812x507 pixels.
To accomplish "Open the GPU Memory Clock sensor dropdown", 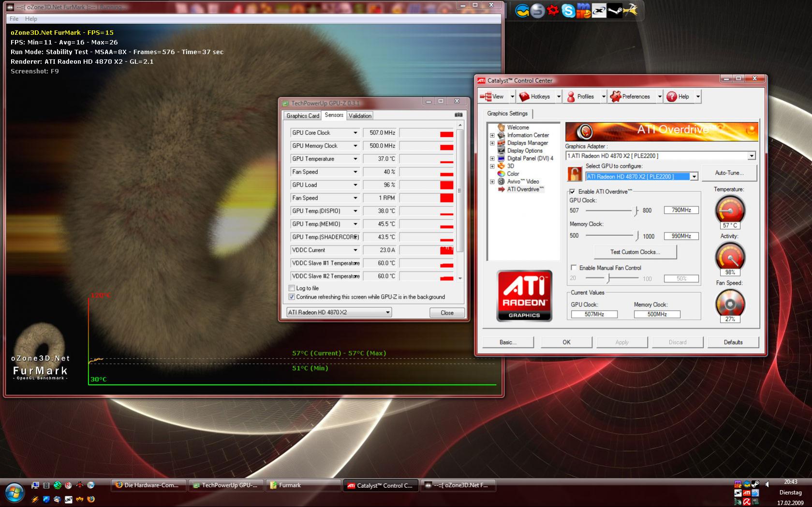I will click(x=355, y=146).
